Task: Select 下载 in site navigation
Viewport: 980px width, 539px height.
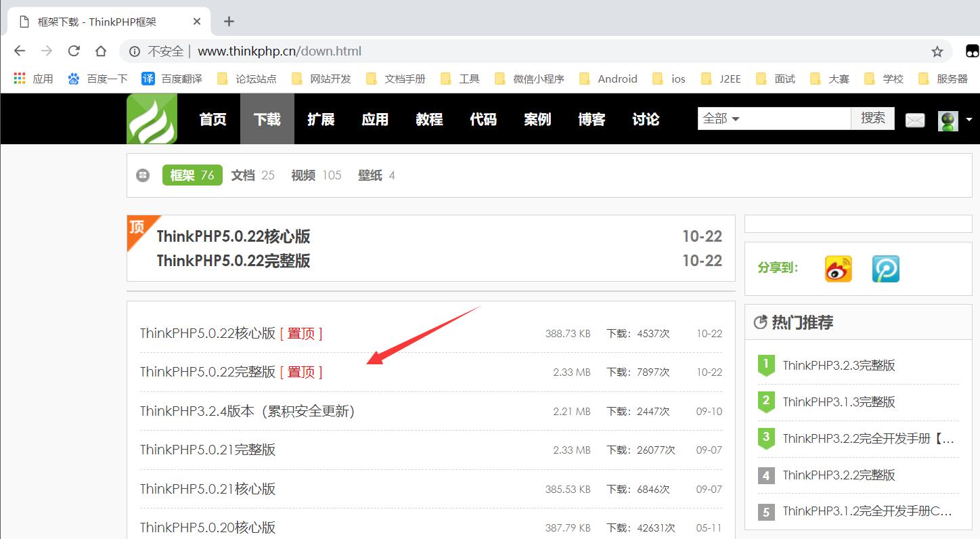Action: click(x=267, y=119)
